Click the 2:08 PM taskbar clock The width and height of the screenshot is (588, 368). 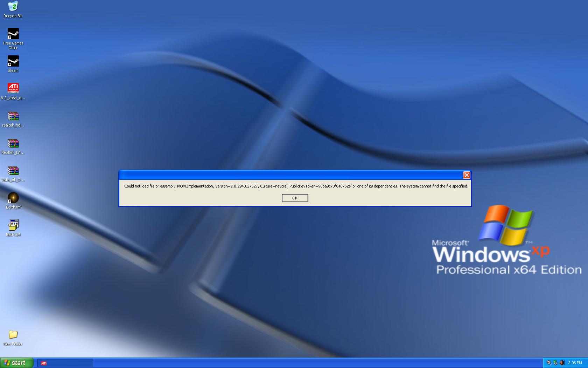pos(575,363)
